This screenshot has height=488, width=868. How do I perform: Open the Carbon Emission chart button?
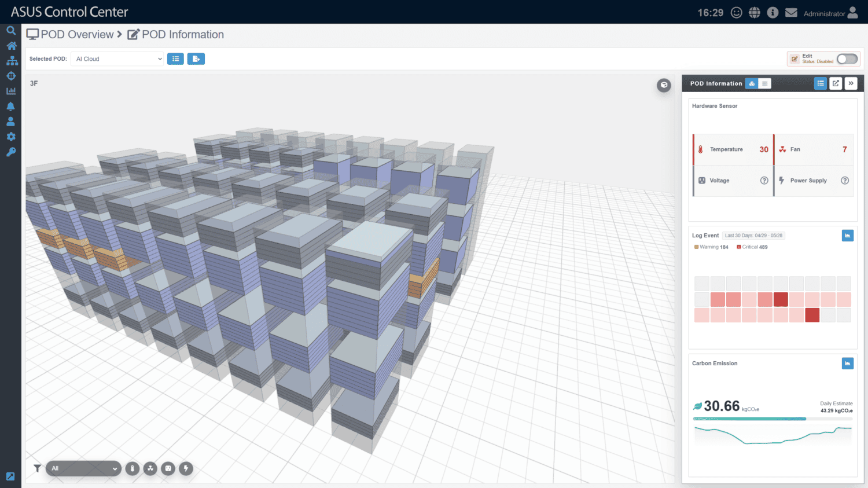click(x=848, y=364)
